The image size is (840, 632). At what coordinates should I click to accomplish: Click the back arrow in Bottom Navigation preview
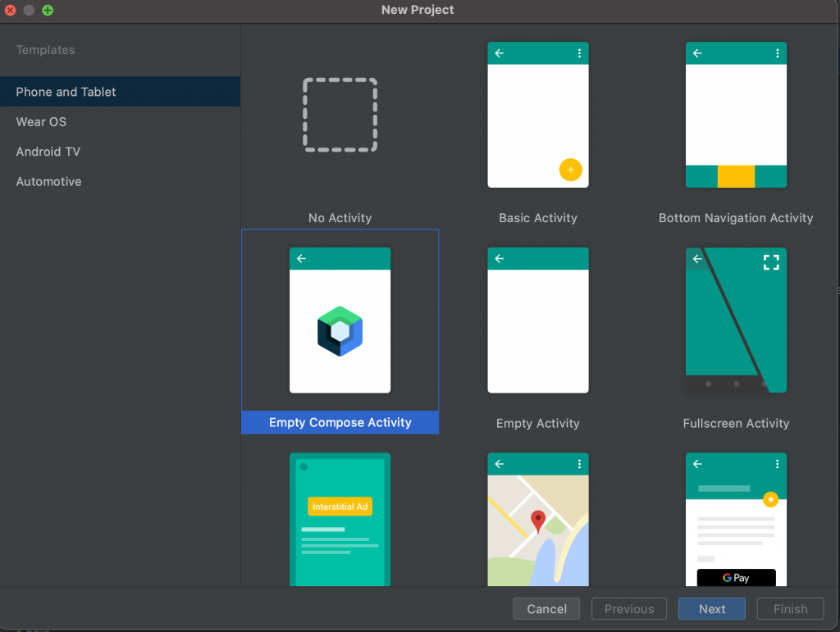point(697,53)
